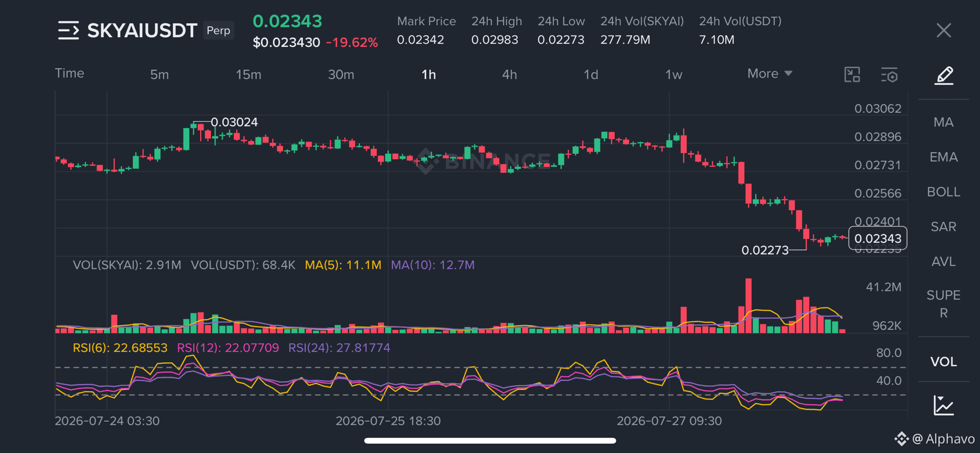Select the 1d timeframe

point(591,74)
